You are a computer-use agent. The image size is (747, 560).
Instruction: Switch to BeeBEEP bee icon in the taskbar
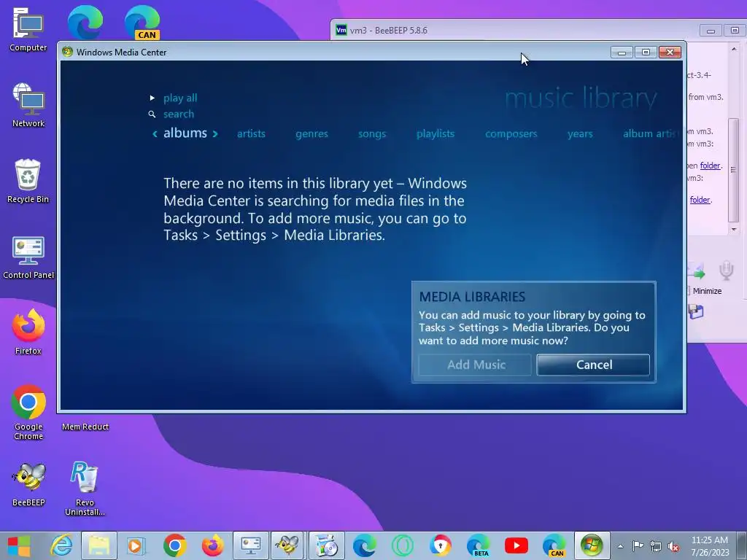coord(287,545)
